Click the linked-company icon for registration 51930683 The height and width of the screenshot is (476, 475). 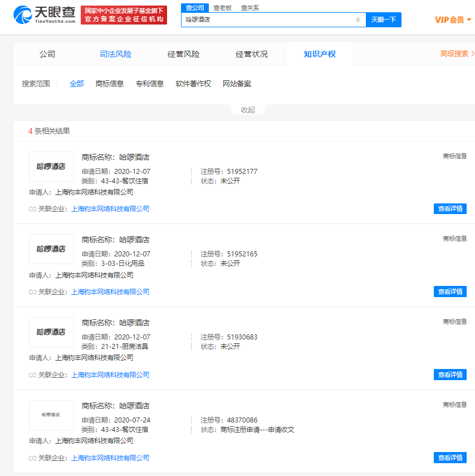click(32, 375)
